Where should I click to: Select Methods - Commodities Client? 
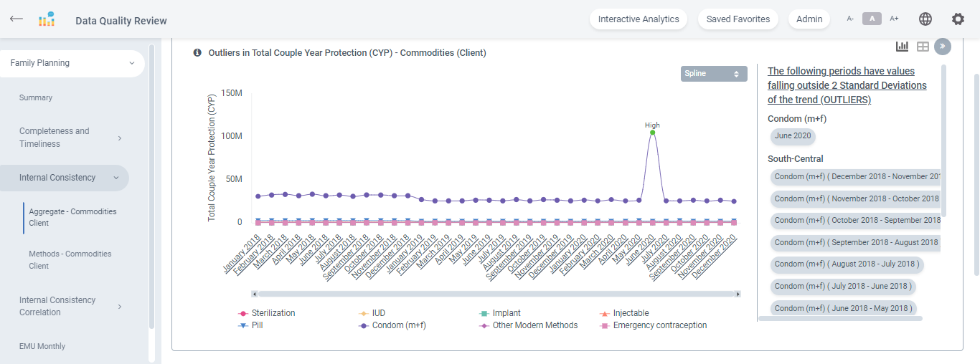coord(70,259)
